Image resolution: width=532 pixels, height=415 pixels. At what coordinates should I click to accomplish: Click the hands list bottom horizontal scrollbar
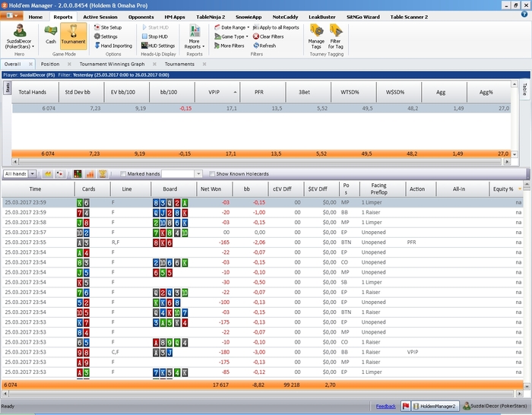pyautogui.click(x=262, y=394)
